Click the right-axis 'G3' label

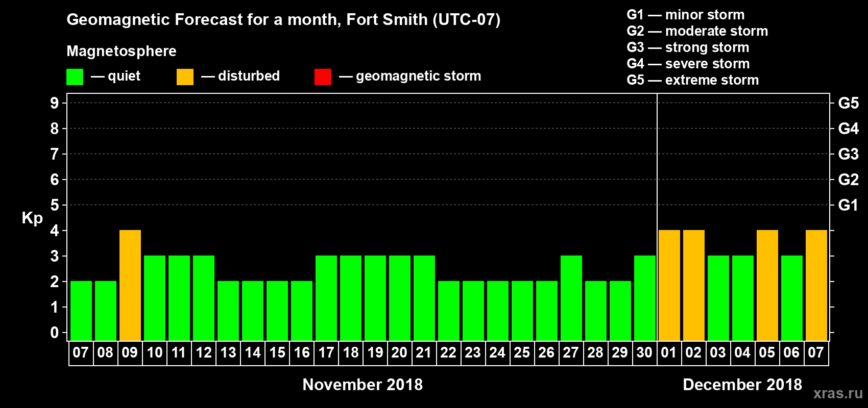849,154
